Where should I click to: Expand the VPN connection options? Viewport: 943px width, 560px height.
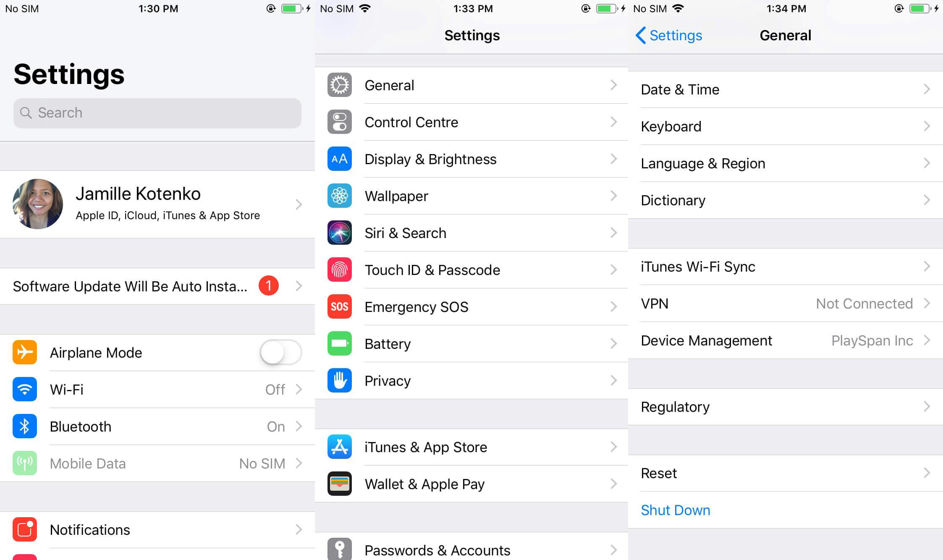point(786,304)
